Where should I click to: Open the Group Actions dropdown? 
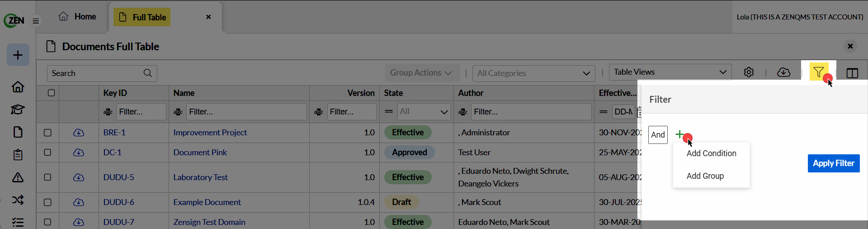point(422,73)
